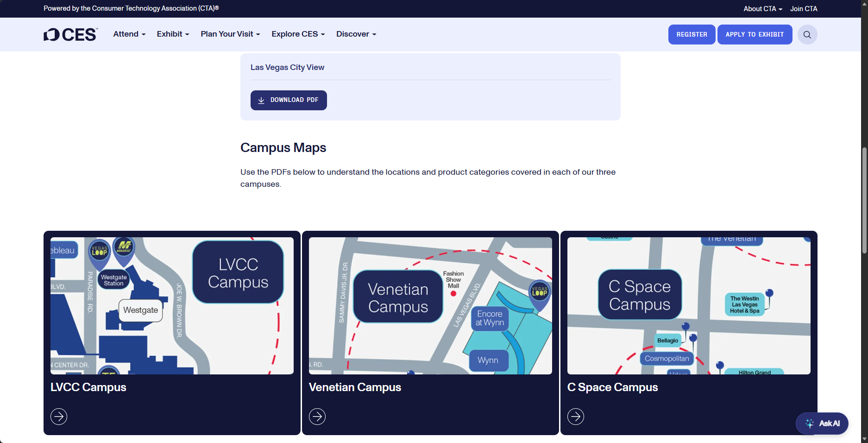
Task: Click the Venetian Campus arrow circle icon
Action: (317, 417)
